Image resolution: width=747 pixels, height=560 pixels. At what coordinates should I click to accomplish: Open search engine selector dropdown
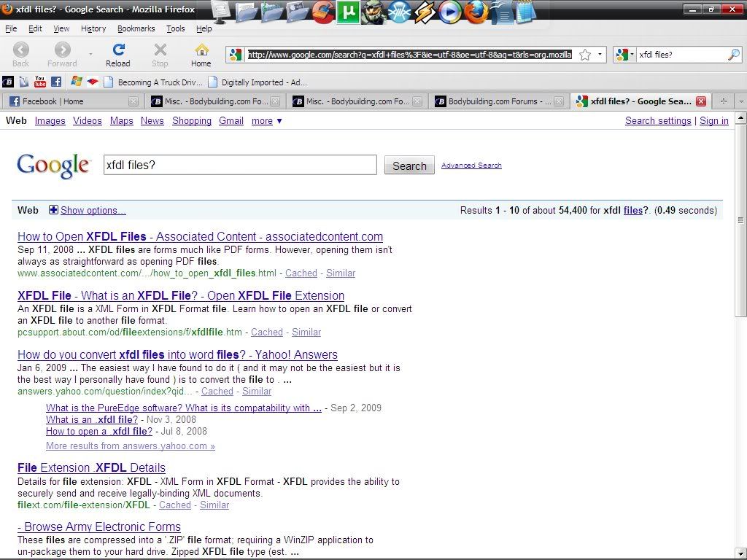625,55
